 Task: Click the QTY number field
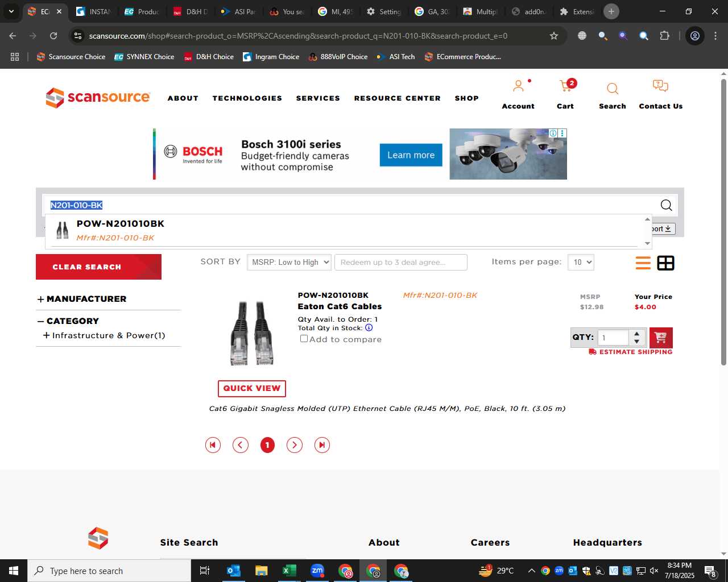[x=613, y=338]
